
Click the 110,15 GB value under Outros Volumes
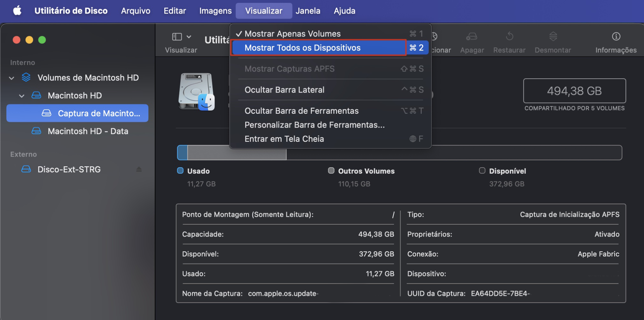click(354, 184)
